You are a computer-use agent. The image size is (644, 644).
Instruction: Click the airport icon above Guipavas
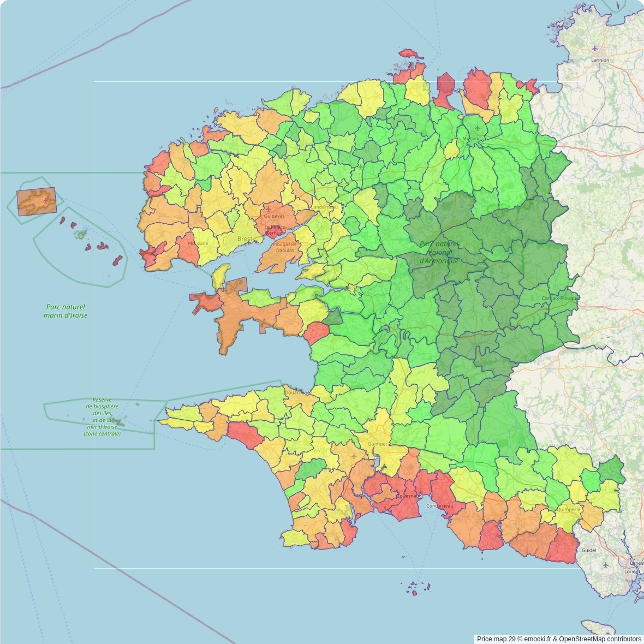269,208
